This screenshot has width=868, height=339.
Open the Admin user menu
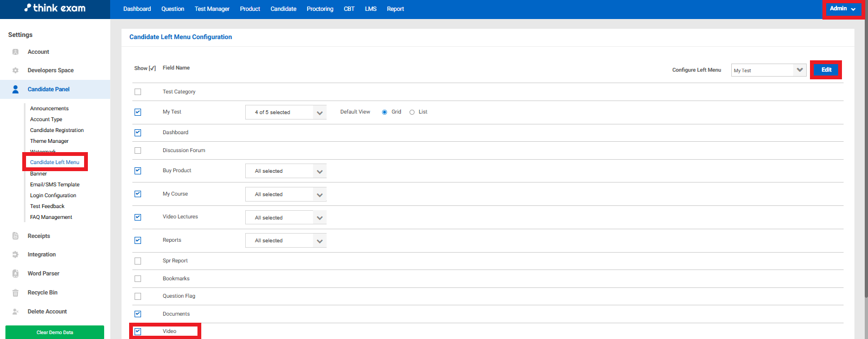pyautogui.click(x=842, y=9)
